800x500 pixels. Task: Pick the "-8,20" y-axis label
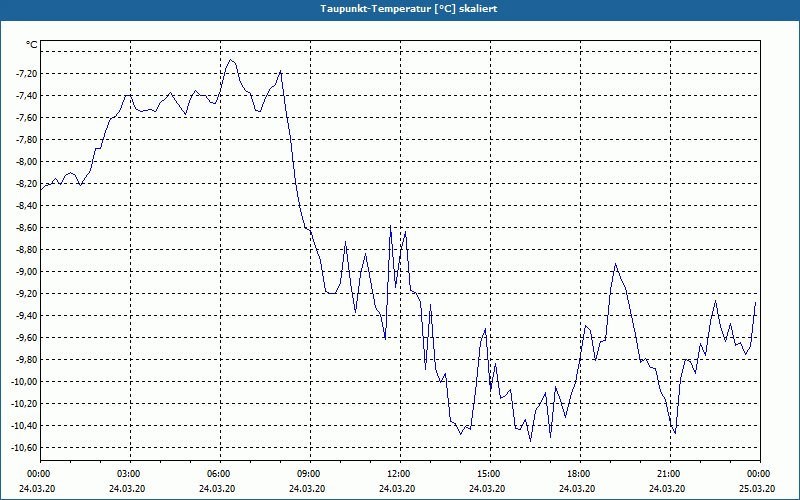point(27,184)
